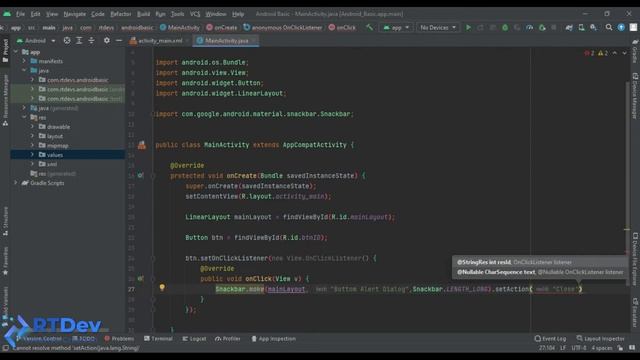Jump to previous highlighted error arrow
Viewport: 640px width, 360px height.
coord(615,53)
